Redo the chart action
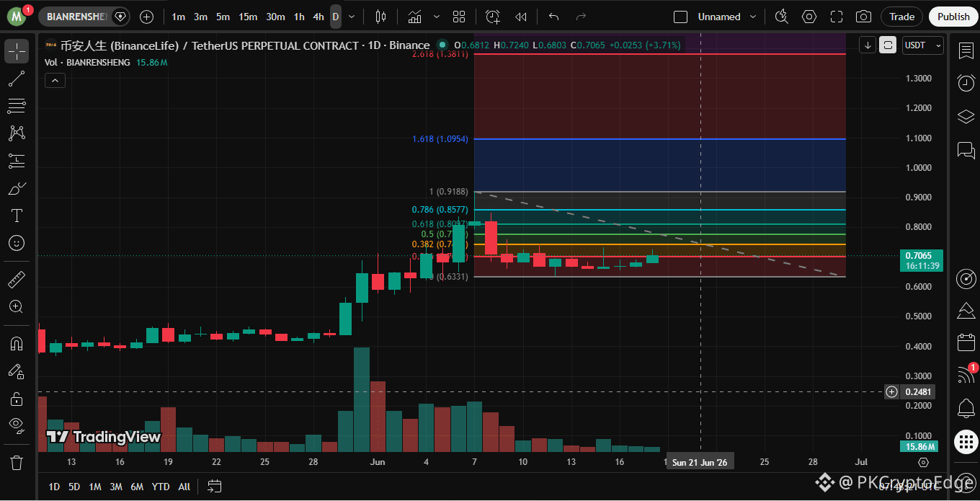The height and width of the screenshot is (501, 980). click(x=581, y=16)
